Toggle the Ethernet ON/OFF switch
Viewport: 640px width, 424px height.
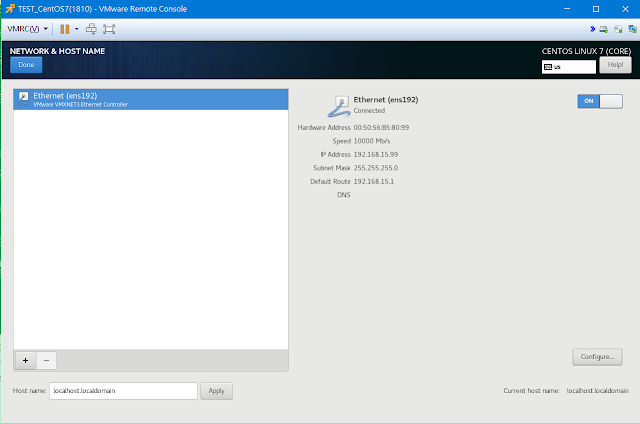click(x=600, y=101)
